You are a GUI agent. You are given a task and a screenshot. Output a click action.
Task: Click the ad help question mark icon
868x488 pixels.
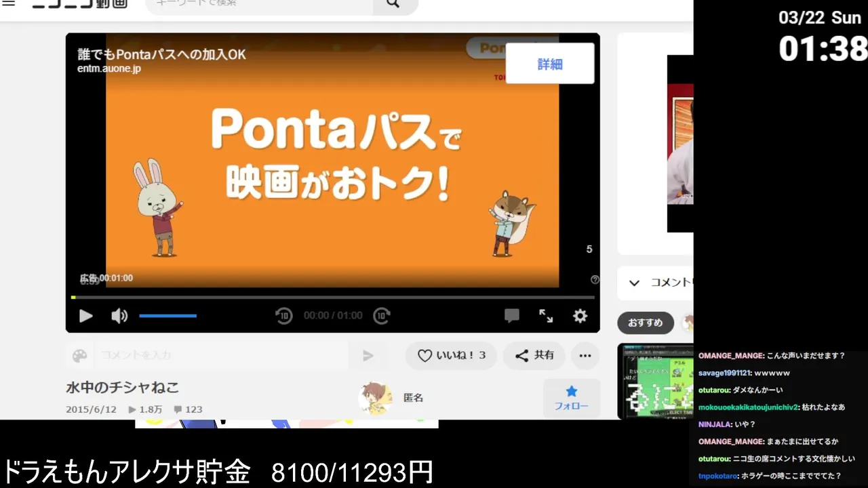(595, 280)
